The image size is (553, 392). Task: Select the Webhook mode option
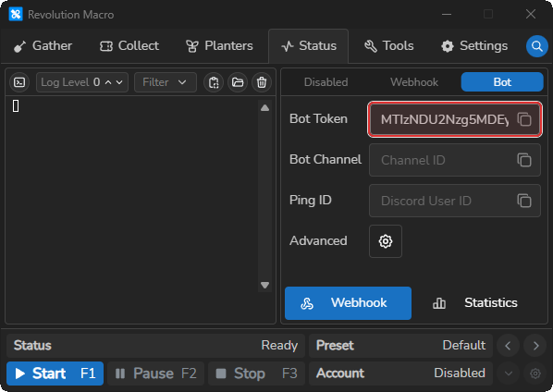(414, 82)
